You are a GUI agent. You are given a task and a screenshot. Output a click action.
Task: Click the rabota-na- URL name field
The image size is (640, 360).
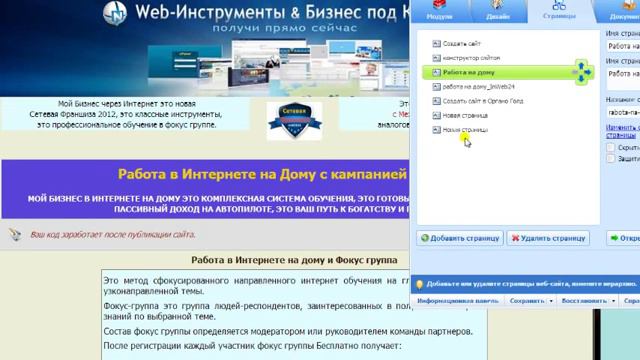(623, 112)
